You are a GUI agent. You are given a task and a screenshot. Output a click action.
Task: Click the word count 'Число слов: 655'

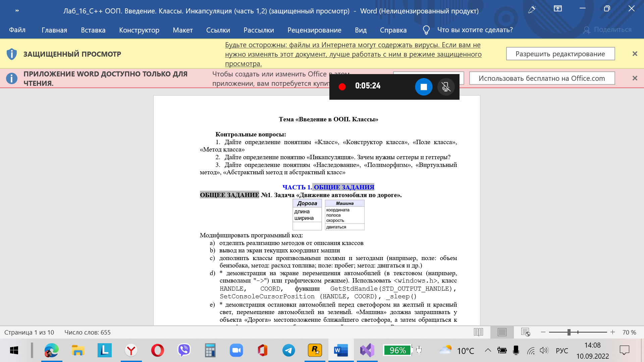(88, 332)
